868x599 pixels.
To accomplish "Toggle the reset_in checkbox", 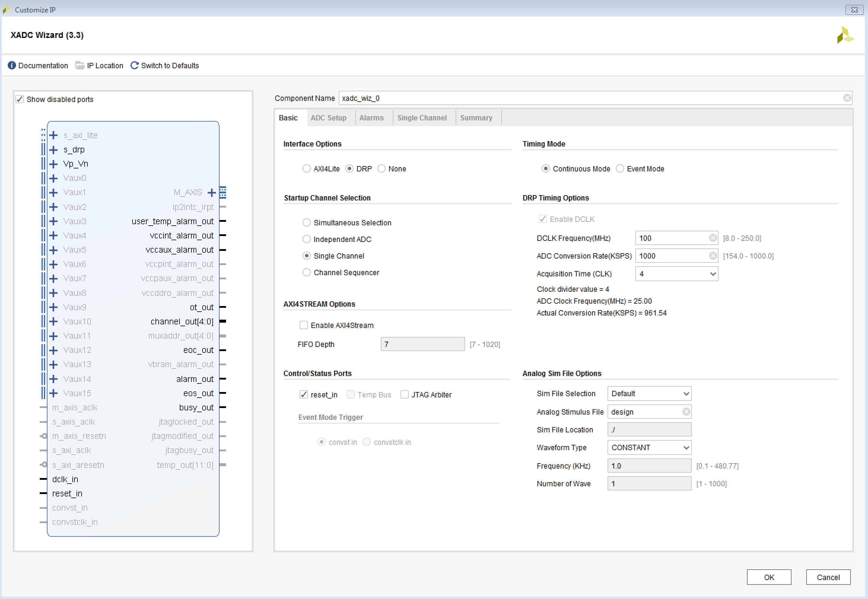I will (303, 394).
